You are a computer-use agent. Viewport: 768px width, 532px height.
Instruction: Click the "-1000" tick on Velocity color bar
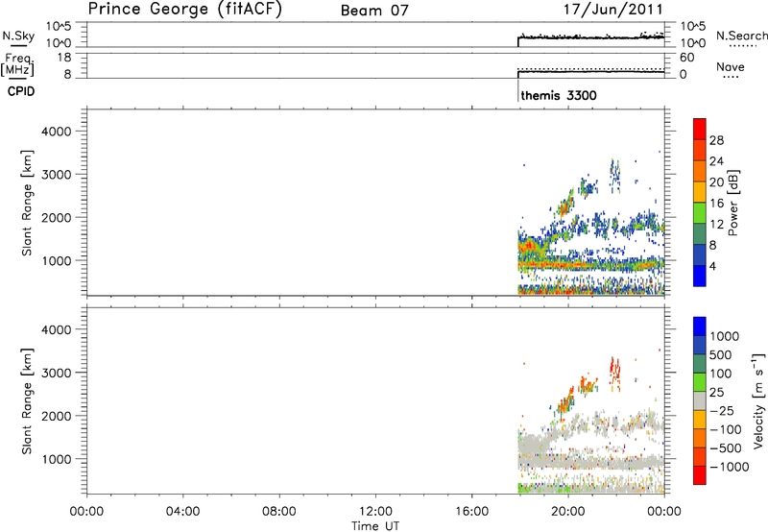pos(729,467)
